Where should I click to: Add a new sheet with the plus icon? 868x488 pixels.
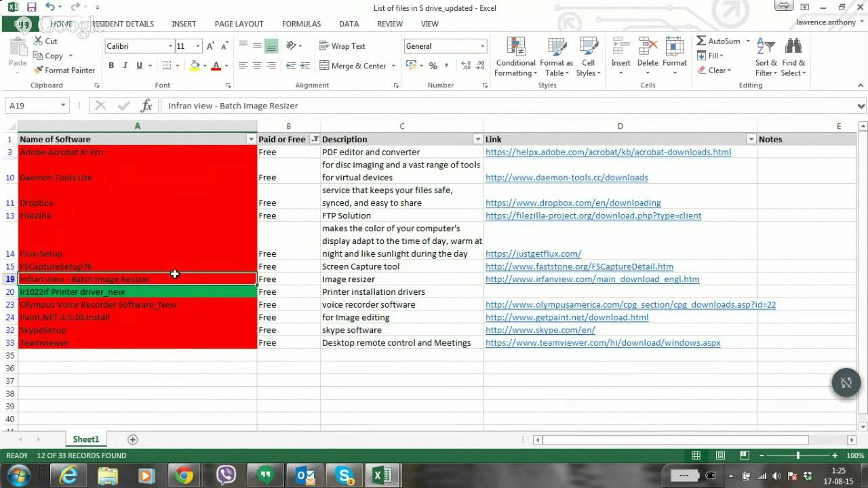tap(133, 440)
